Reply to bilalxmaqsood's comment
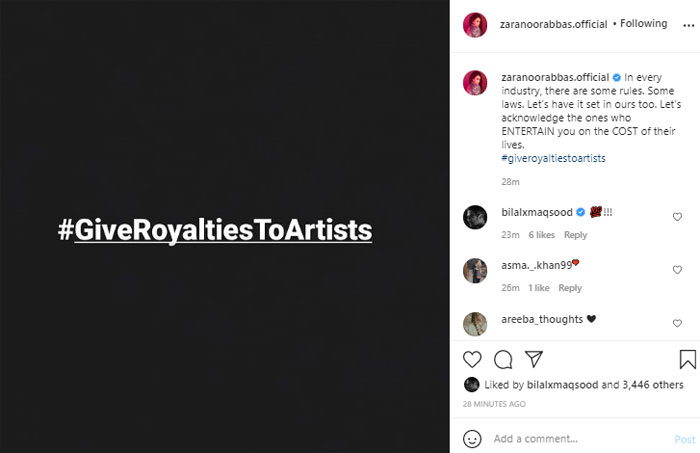This screenshot has width=700, height=453. tap(575, 235)
